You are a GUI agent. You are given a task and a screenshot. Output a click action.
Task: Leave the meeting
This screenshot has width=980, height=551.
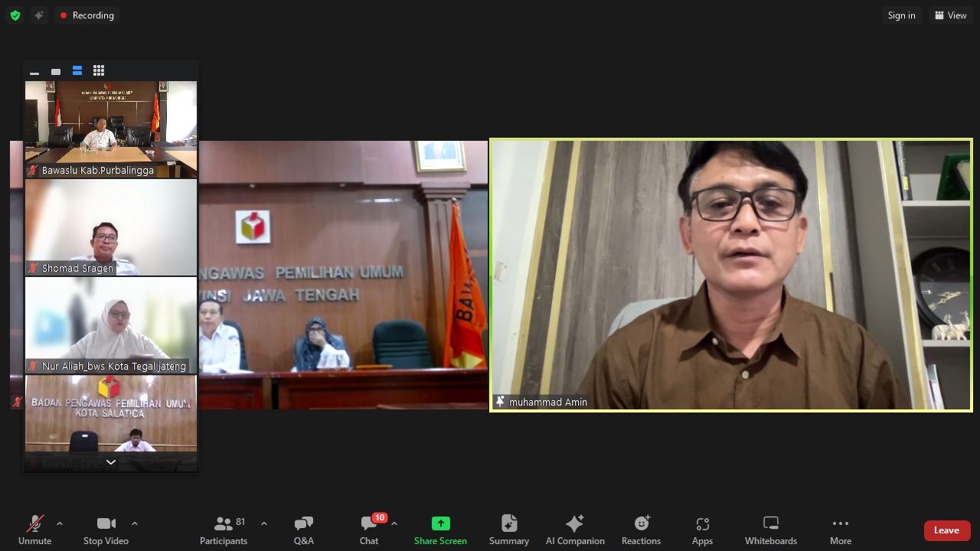click(946, 530)
